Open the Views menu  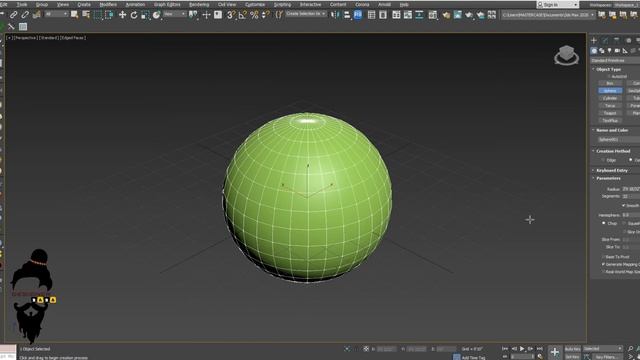click(62, 4)
